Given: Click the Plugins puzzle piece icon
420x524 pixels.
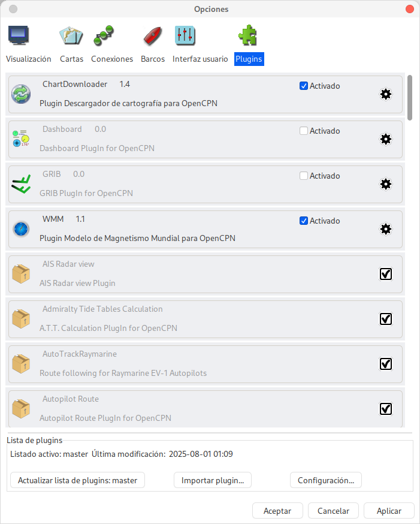Looking at the screenshot, I should tap(247, 35).
